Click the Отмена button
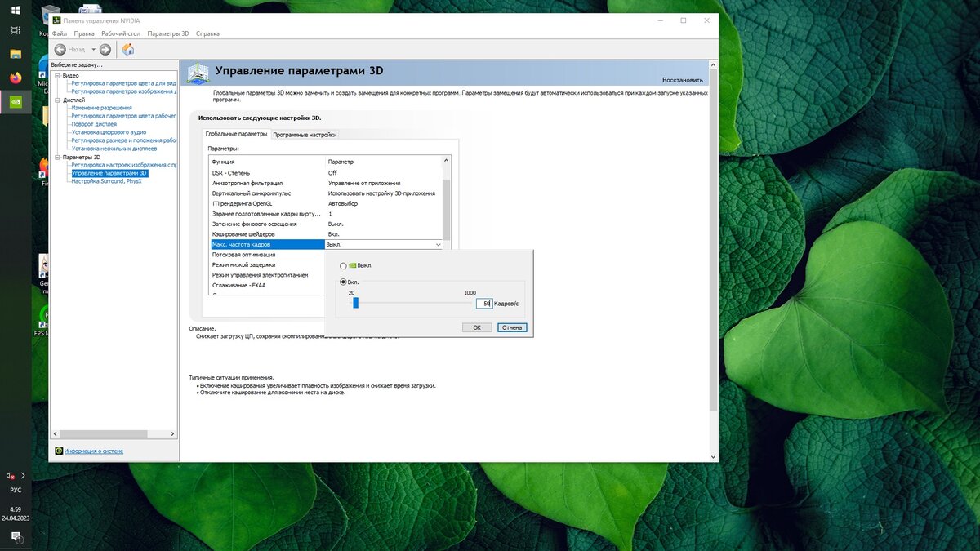Viewport: 980px width, 551px height. (x=512, y=327)
